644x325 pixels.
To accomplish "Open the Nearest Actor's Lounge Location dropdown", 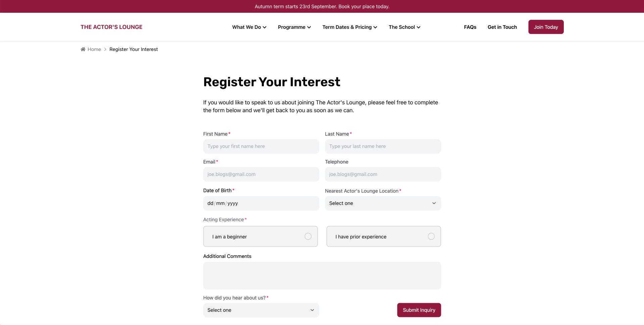I will tap(383, 203).
